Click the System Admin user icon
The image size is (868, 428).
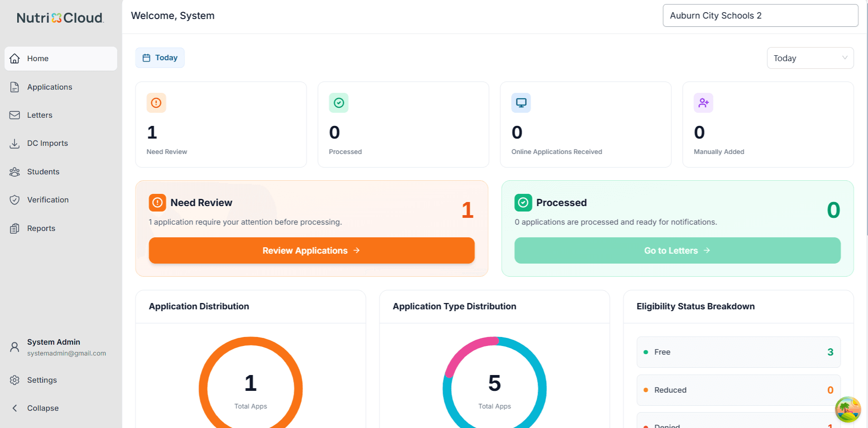14,347
